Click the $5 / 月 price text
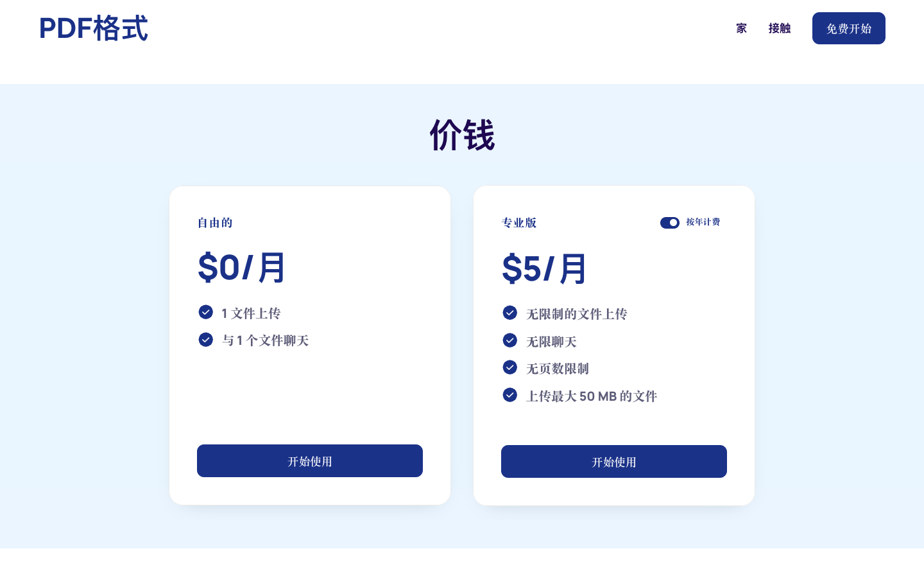This screenshot has width=924, height=578. (x=544, y=268)
